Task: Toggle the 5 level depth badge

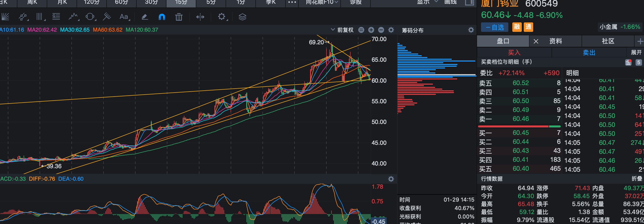Action: 638,62
